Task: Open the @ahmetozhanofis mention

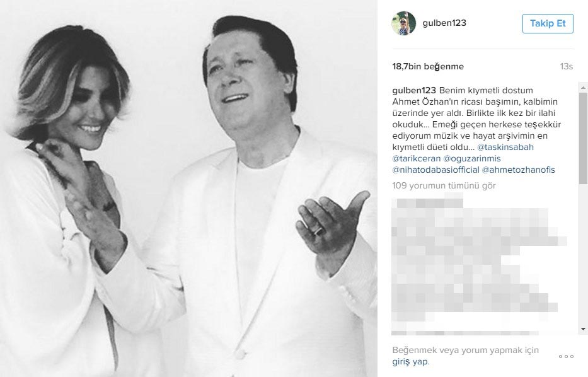Action: [x=518, y=170]
